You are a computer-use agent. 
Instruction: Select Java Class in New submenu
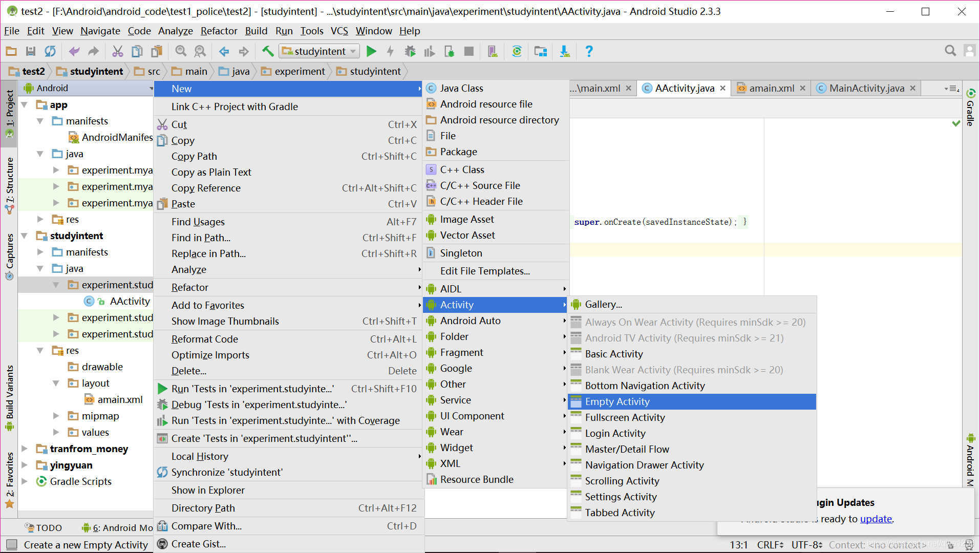coord(496,89)
